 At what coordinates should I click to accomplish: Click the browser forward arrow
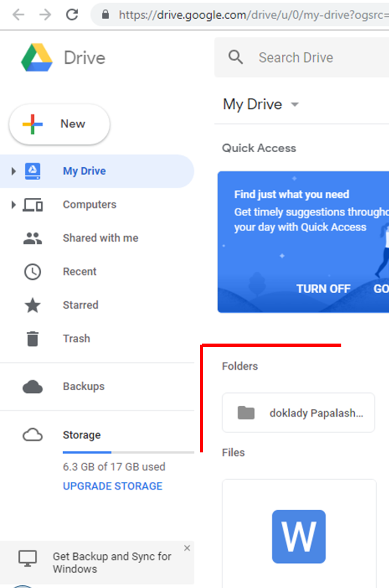click(x=46, y=14)
